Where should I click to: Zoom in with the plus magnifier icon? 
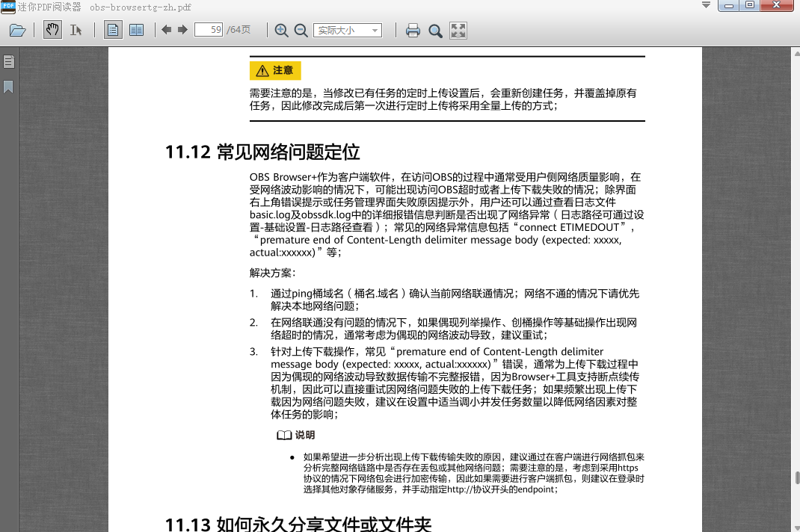pos(282,30)
